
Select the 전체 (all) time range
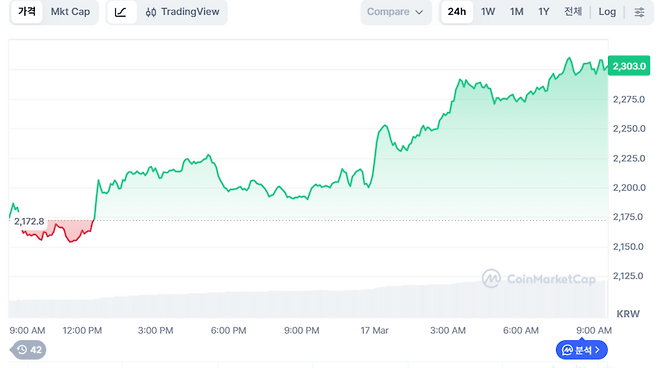[573, 12]
